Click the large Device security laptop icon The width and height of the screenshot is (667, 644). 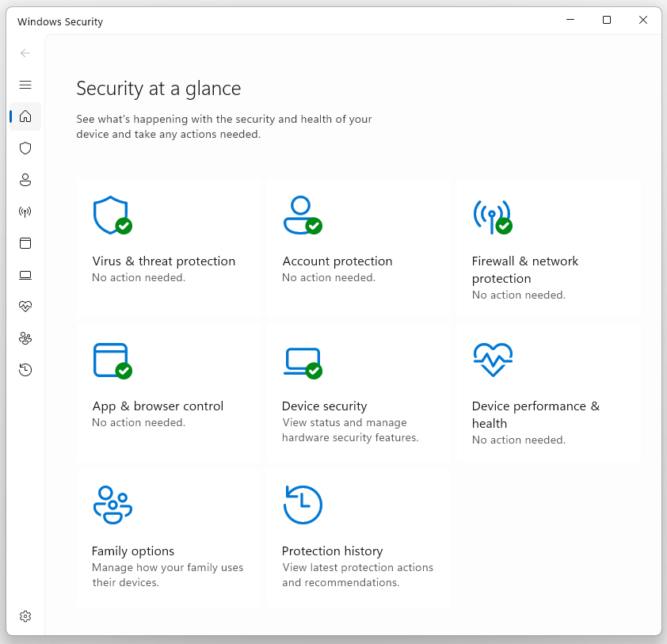[303, 363]
